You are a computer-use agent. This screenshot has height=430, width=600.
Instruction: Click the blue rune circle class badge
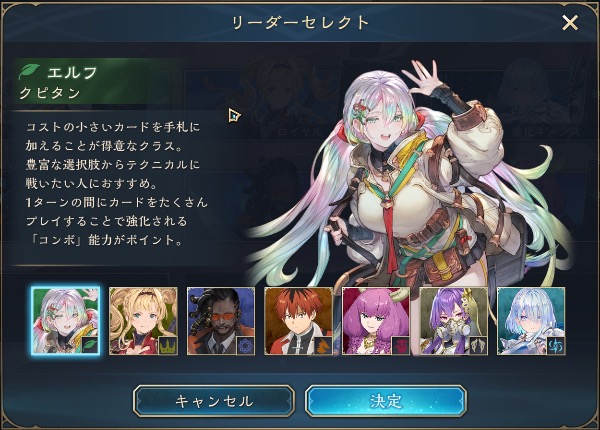[x=246, y=346]
